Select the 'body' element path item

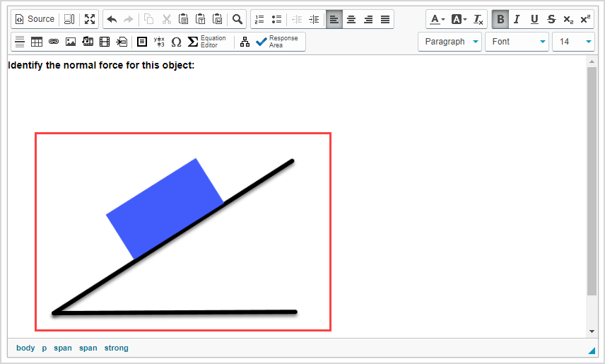coord(25,348)
